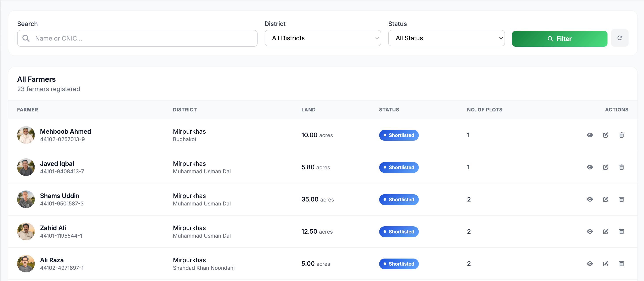Apply filters with the Filter button
The width and height of the screenshot is (644, 281).
560,39
